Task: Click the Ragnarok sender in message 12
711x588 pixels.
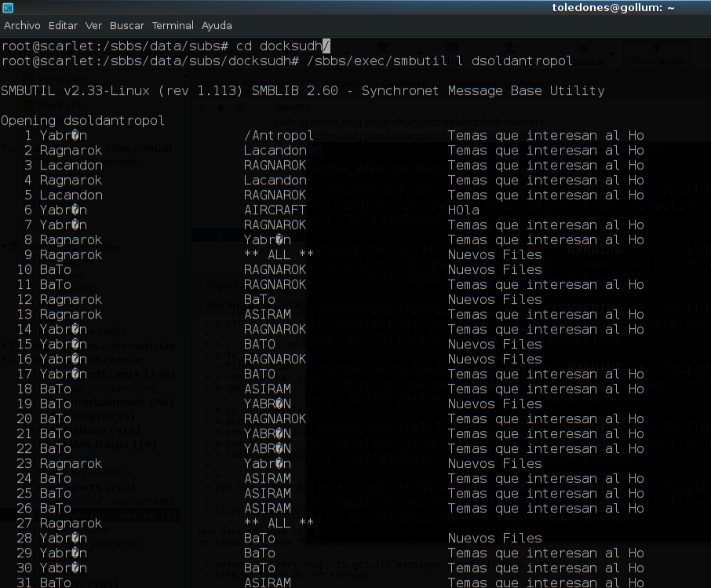Action: [x=71, y=299]
